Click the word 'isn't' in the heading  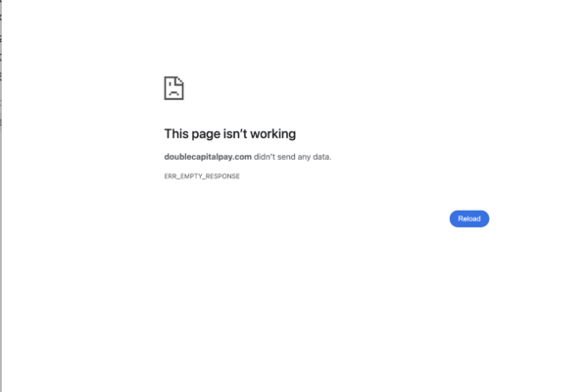235,134
